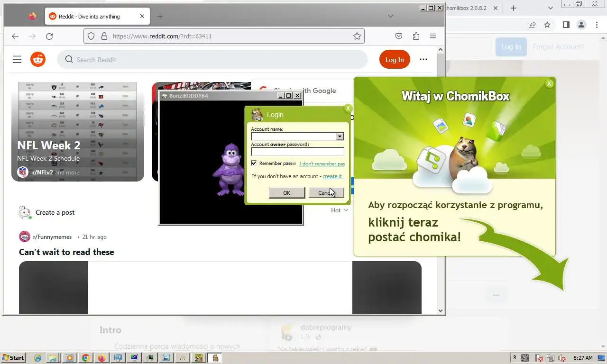
Task: Open a new tab in Chrome window
Action: [x=513, y=8]
